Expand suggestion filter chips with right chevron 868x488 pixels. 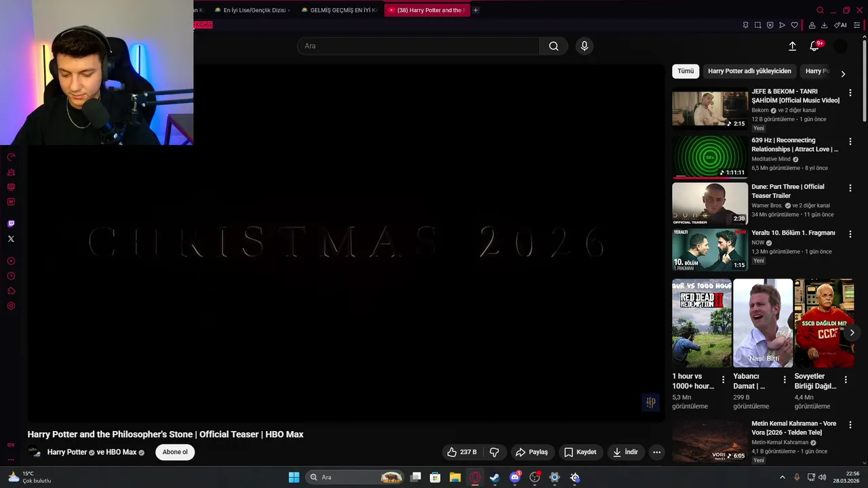coord(843,73)
